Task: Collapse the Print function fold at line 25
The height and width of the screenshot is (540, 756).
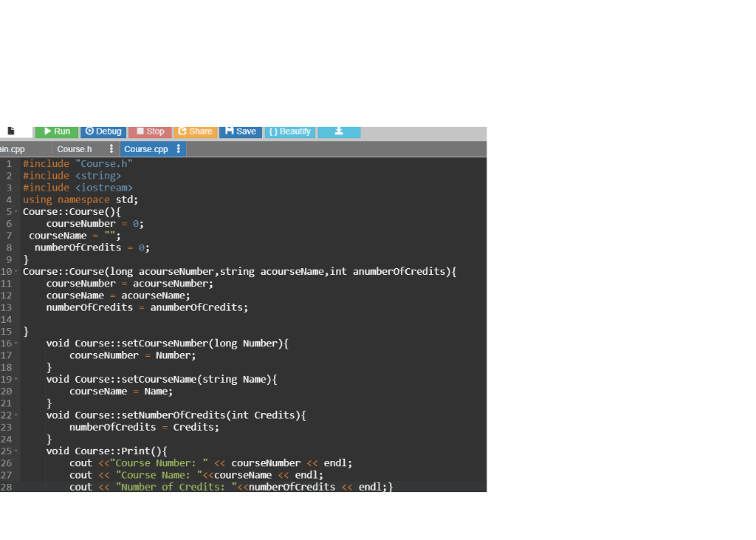Action: 16,451
